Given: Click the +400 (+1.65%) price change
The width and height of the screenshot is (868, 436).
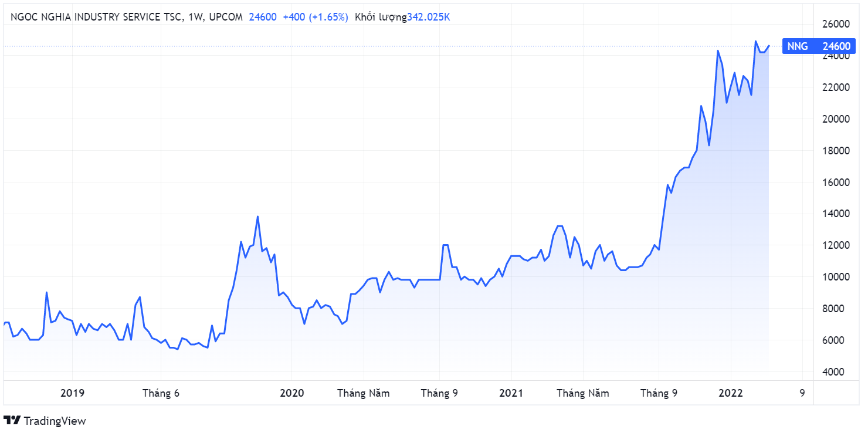Looking at the screenshot, I should point(315,17).
